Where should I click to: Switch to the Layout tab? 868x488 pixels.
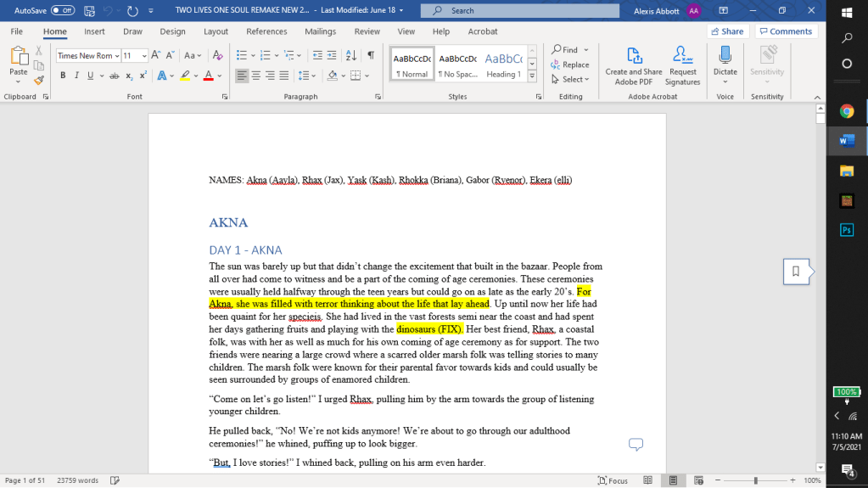point(216,31)
